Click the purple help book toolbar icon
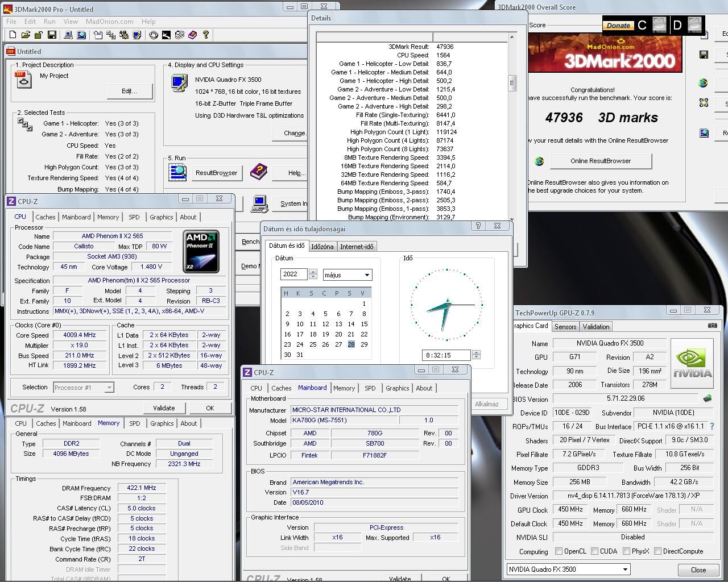728x582 pixels. [192, 35]
